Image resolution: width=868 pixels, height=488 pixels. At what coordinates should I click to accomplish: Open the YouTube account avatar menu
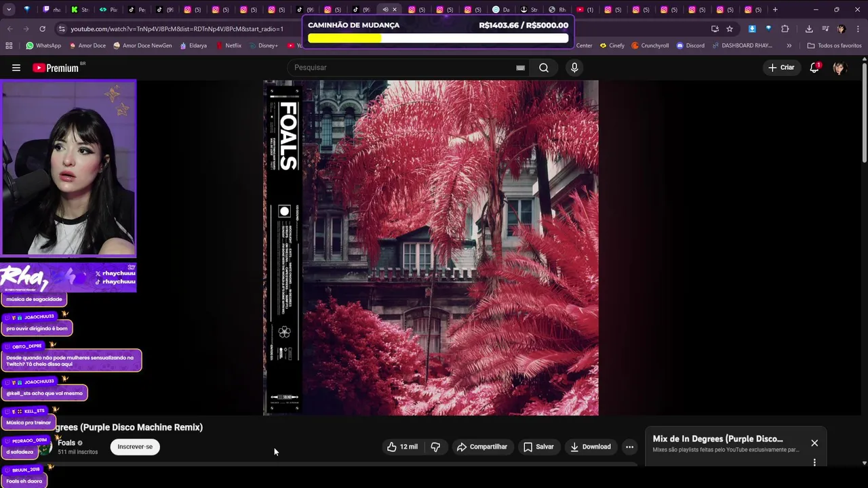click(x=840, y=68)
